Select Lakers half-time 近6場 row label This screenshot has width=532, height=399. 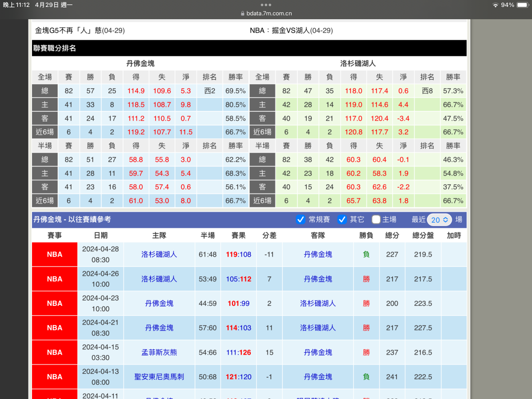(262, 201)
